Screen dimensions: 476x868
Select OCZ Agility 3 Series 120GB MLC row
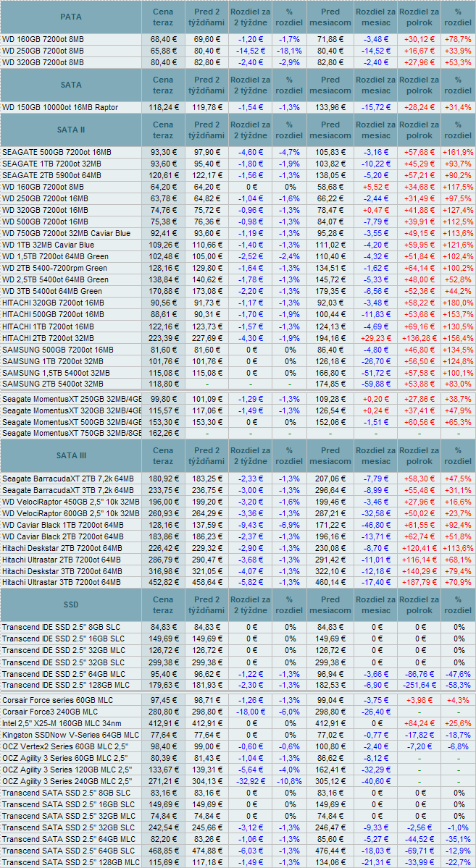238,770
